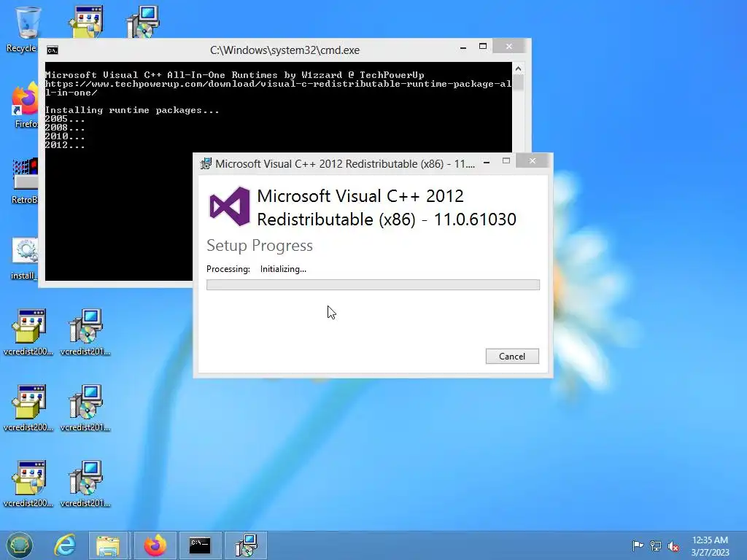Launch Internet Explorer from taskbar

(x=65, y=545)
